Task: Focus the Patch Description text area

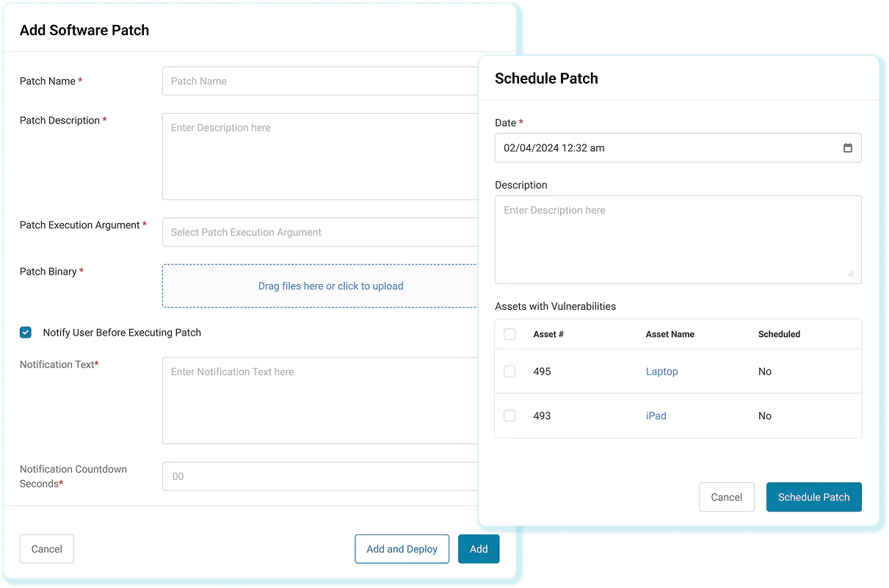Action: 320,156
